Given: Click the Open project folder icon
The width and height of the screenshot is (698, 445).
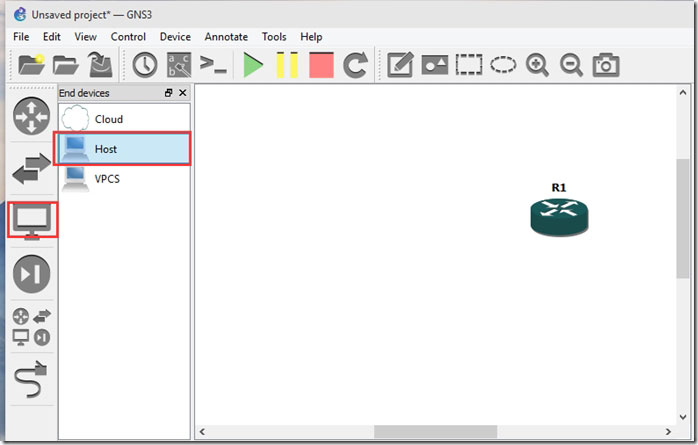Looking at the screenshot, I should [65, 65].
